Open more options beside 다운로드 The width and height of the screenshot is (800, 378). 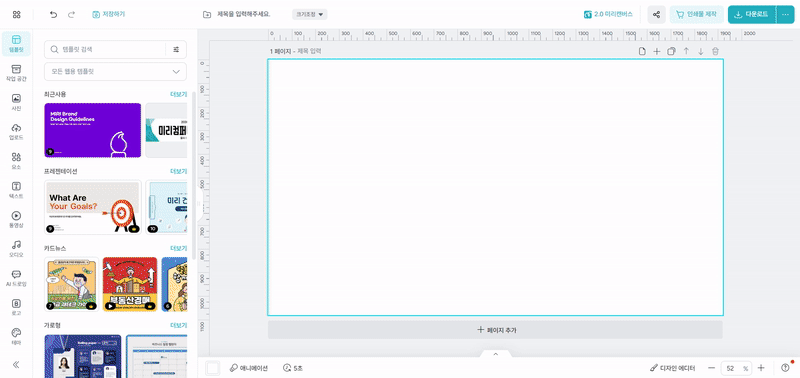point(785,14)
